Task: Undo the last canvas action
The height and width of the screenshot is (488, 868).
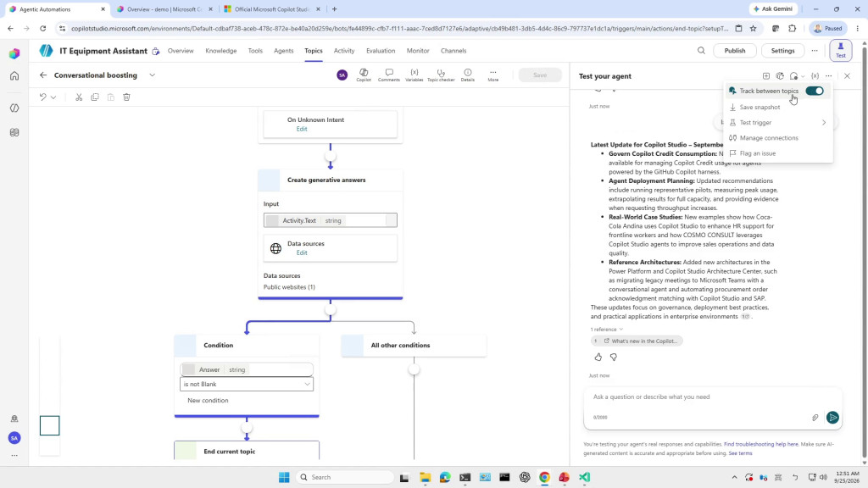Action: (x=42, y=97)
